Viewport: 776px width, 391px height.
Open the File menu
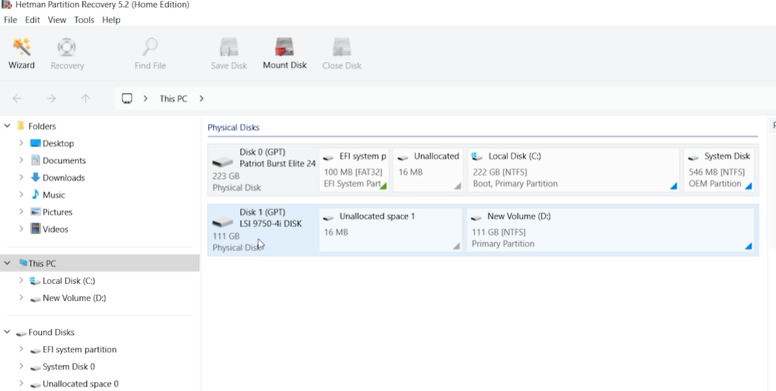click(10, 20)
